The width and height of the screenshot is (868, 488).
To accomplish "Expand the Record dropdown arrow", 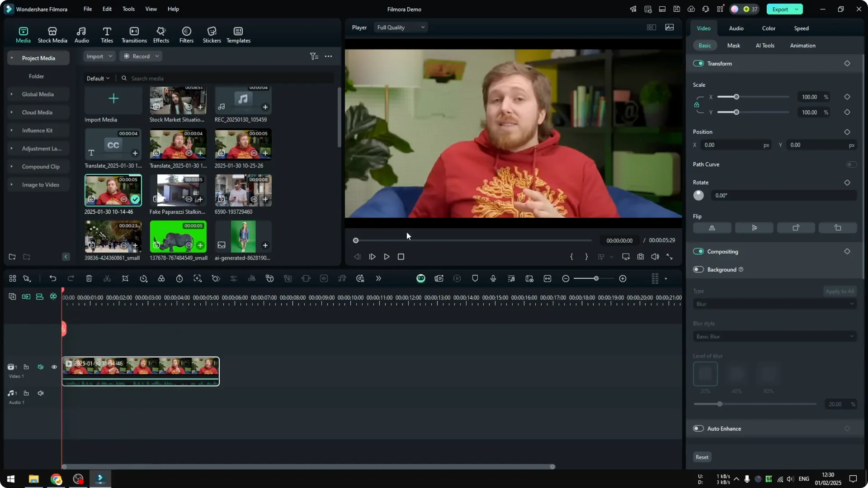I will pos(157,56).
